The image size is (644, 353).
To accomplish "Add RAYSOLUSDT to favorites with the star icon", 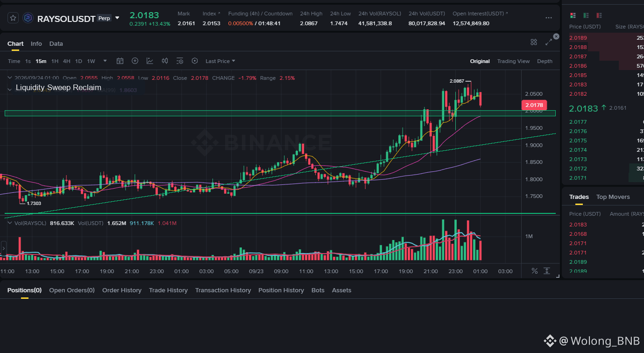I will click(13, 18).
